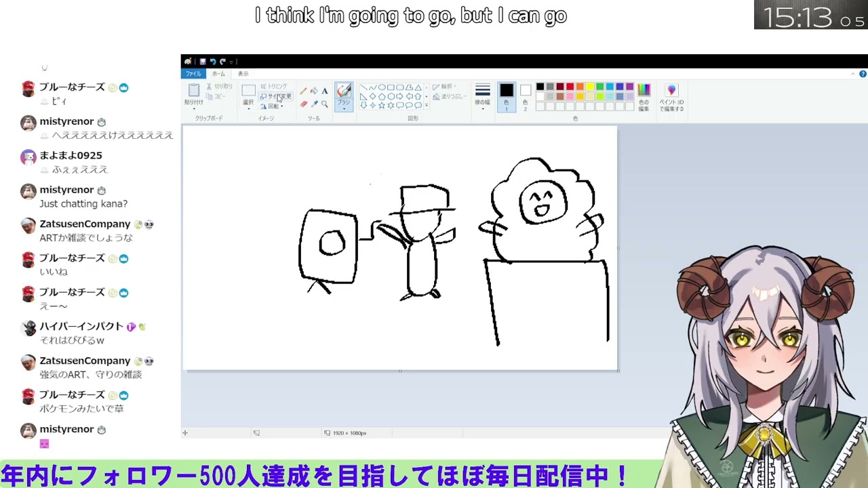The width and height of the screenshot is (868, 488).
Task: Pick the Curve shape
Action: pyautogui.click(x=372, y=87)
